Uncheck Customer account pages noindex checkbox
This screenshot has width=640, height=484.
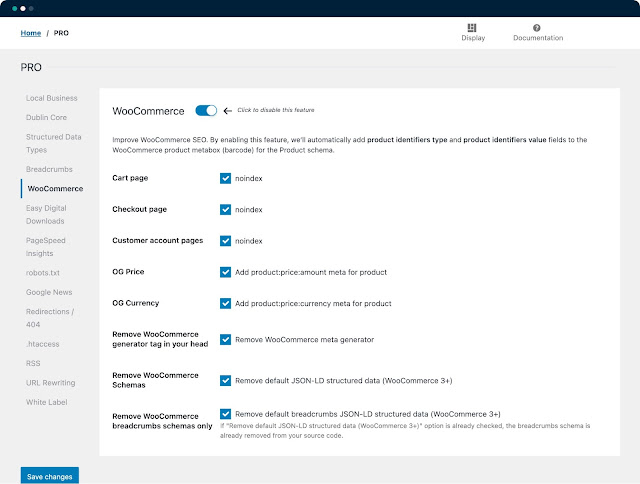tap(225, 241)
